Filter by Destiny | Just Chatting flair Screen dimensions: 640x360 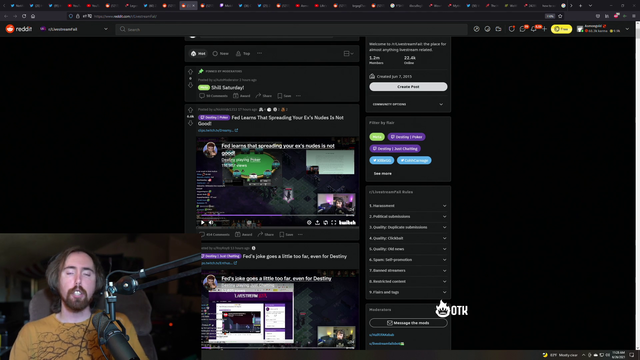point(395,149)
